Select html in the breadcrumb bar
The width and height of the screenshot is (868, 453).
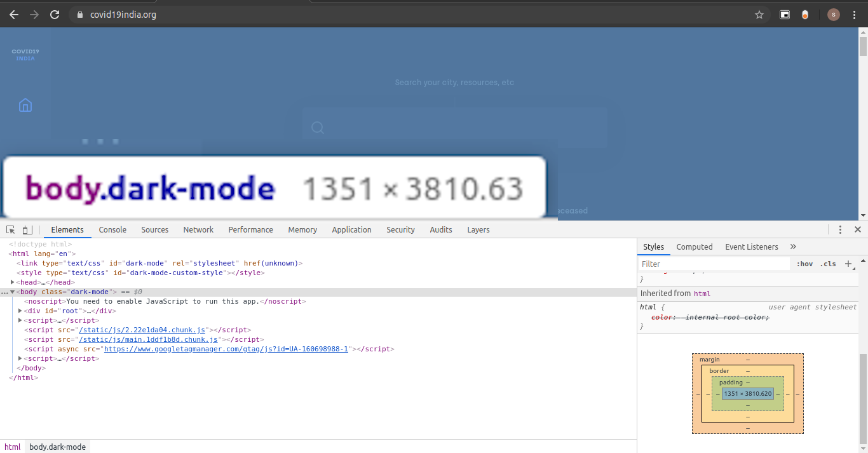point(13,447)
